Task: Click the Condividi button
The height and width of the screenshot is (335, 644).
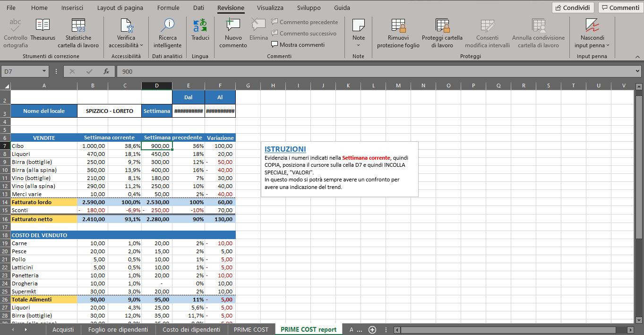Action: pyautogui.click(x=573, y=8)
